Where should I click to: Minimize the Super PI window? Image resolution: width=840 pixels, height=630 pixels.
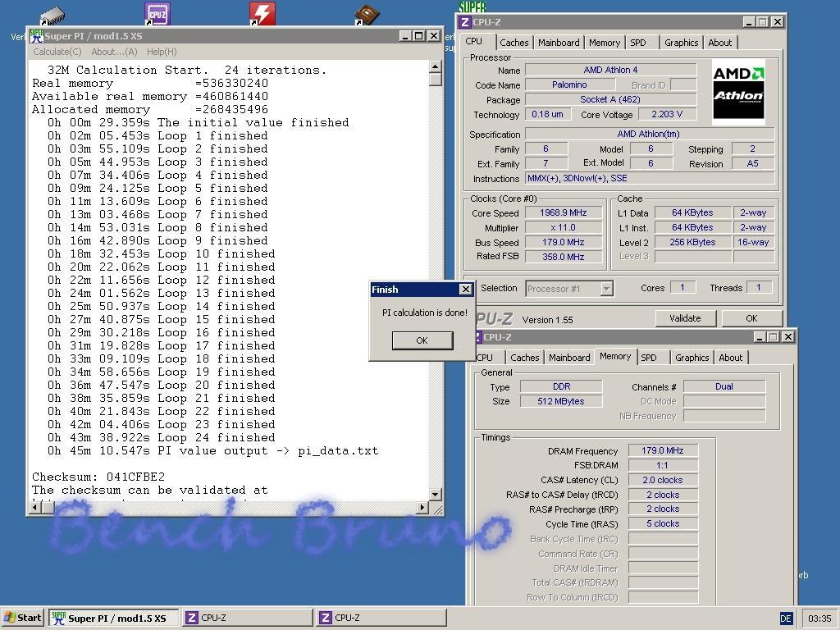[x=405, y=36]
